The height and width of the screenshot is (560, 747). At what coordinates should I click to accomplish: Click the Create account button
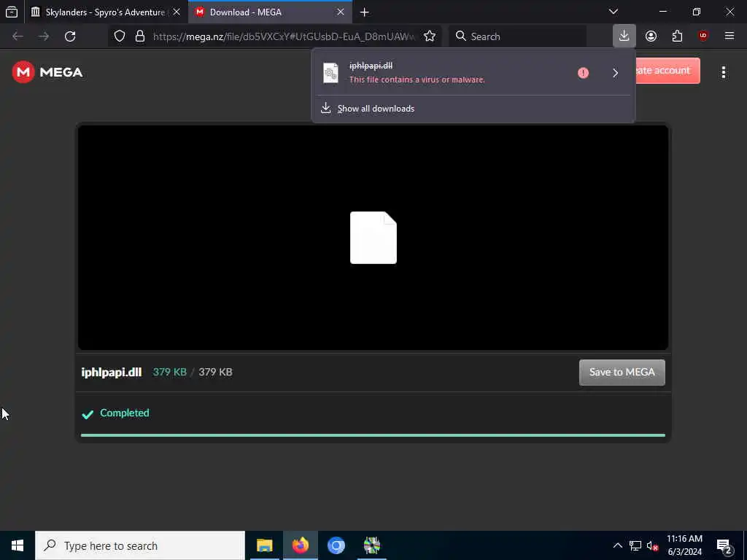coord(667,71)
